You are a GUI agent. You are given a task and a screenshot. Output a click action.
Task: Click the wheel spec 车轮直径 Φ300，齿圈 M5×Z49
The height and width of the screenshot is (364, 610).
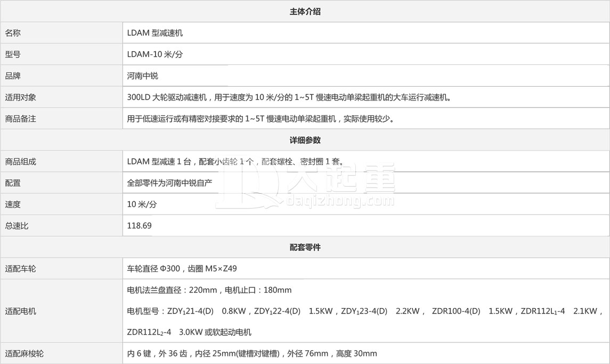point(182,269)
